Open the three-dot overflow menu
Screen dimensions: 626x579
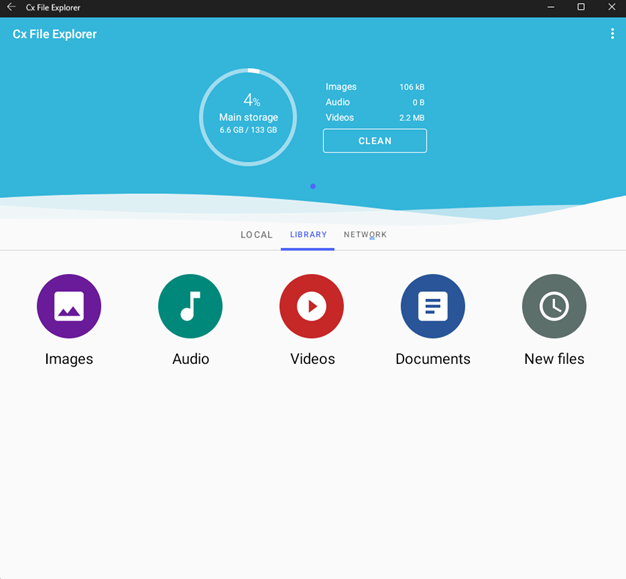tap(612, 34)
